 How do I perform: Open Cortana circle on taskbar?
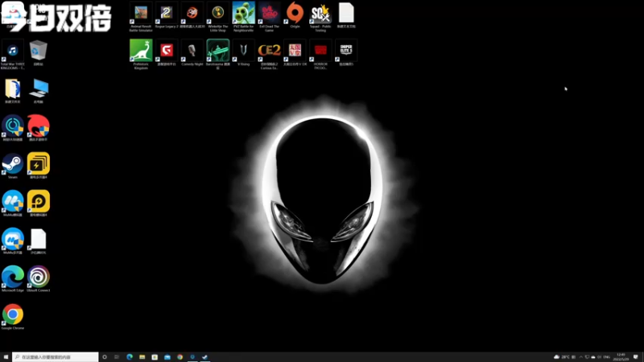click(x=105, y=357)
